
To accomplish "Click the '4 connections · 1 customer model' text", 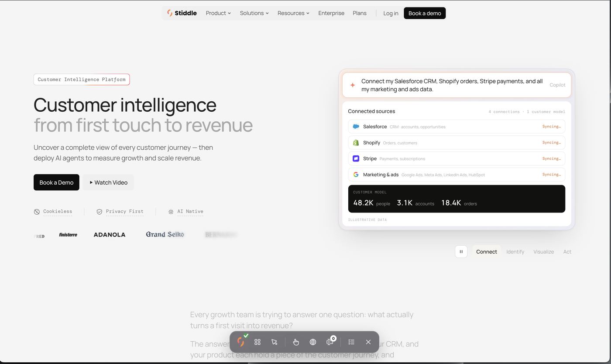I will pyautogui.click(x=526, y=112).
